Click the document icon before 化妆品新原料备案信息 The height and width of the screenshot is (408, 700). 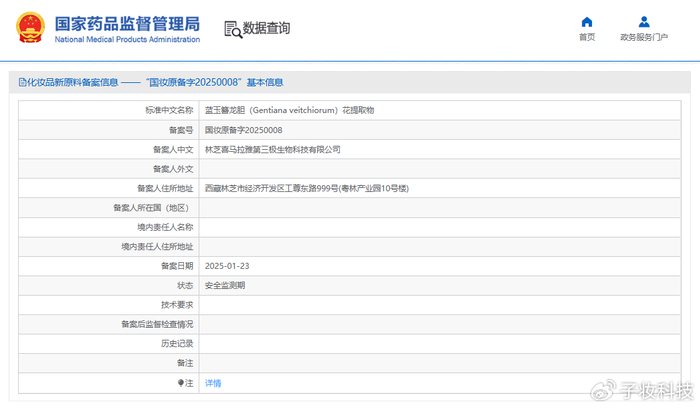click(x=22, y=82)
